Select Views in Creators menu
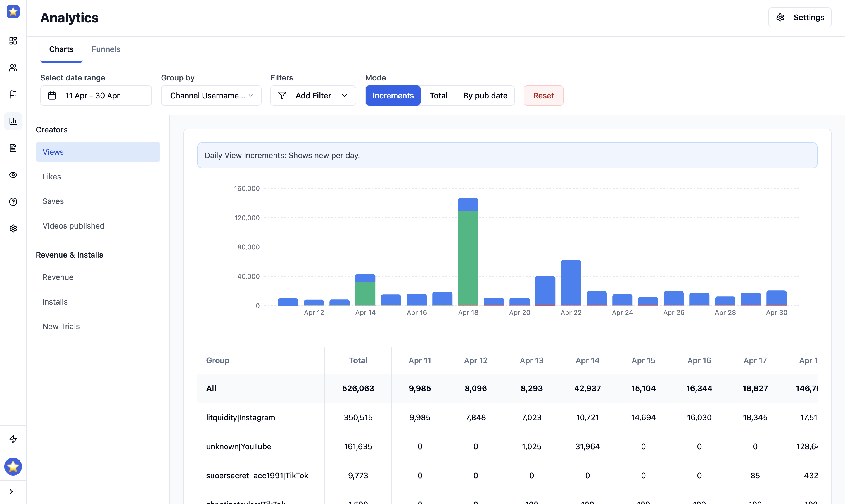845x504 pixels. click(98, 152)
